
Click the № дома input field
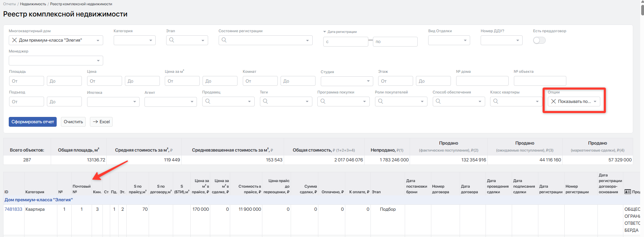[x=482, y=81]
